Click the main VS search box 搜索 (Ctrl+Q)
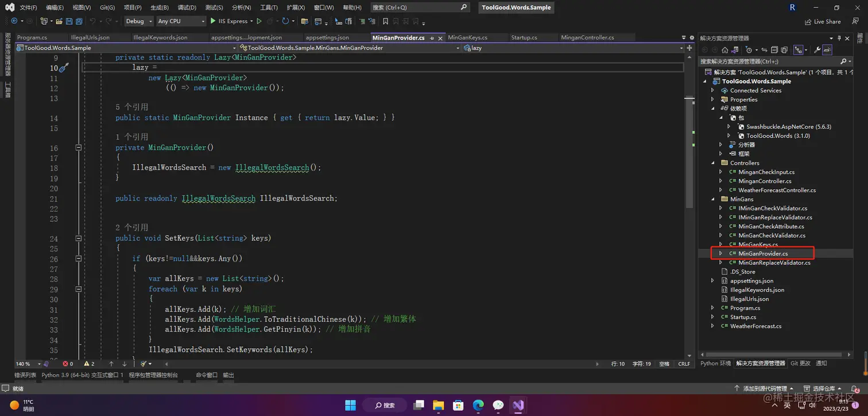Viewport: 868px width, 416px height. 420,7
